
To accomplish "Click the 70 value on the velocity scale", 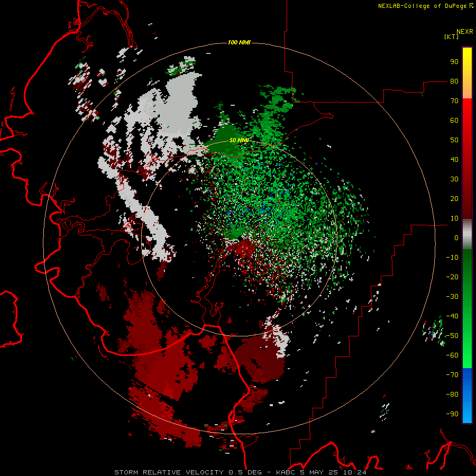I will (x=454, y=101).
